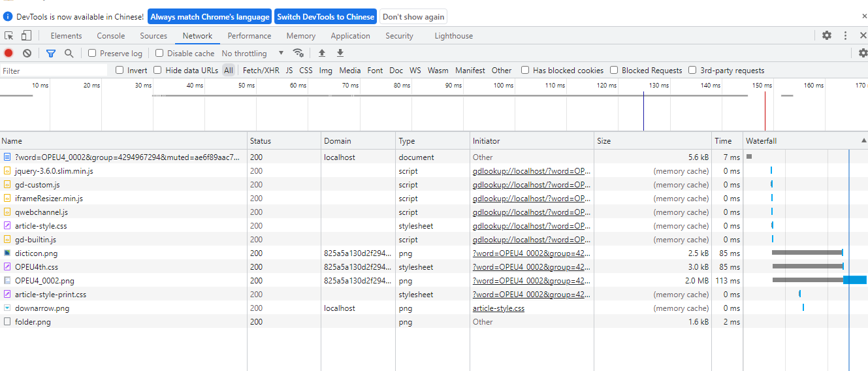Open network search magnifier icon
Image resolution: width=868 pixels, height=371 pixels.
pos(69,53)
